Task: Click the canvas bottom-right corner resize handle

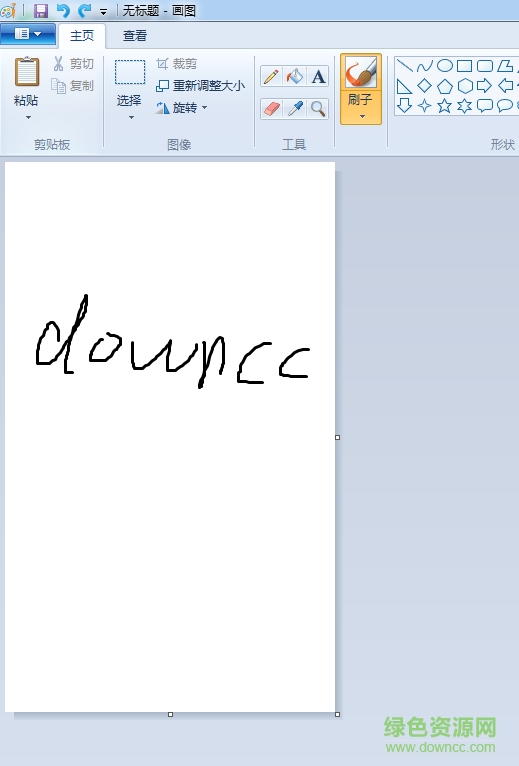Action: pos(338,714)
